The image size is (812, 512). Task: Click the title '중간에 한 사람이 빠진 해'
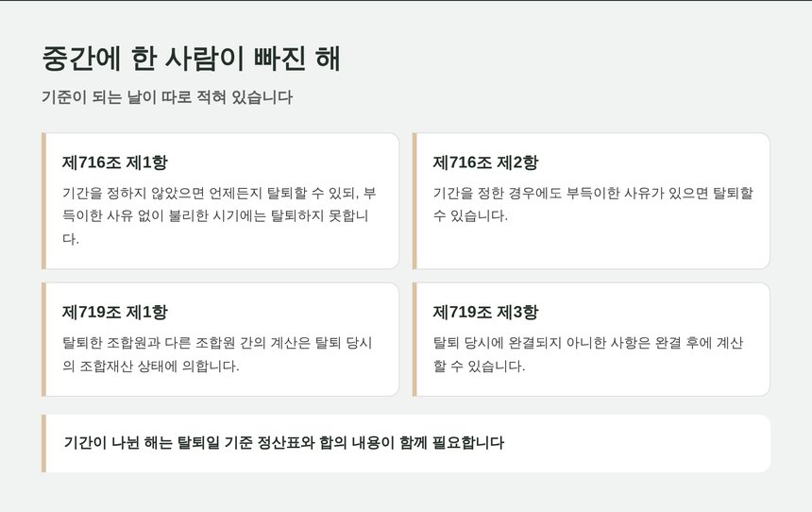(191, 58)
